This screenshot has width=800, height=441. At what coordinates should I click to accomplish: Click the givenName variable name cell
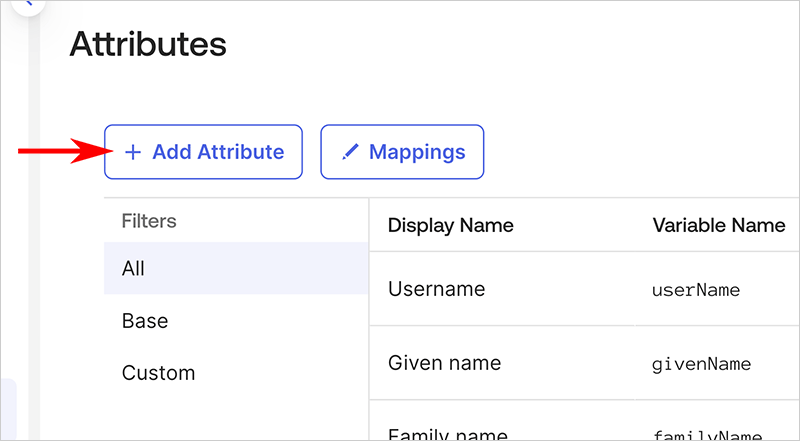tap(700, 363)
